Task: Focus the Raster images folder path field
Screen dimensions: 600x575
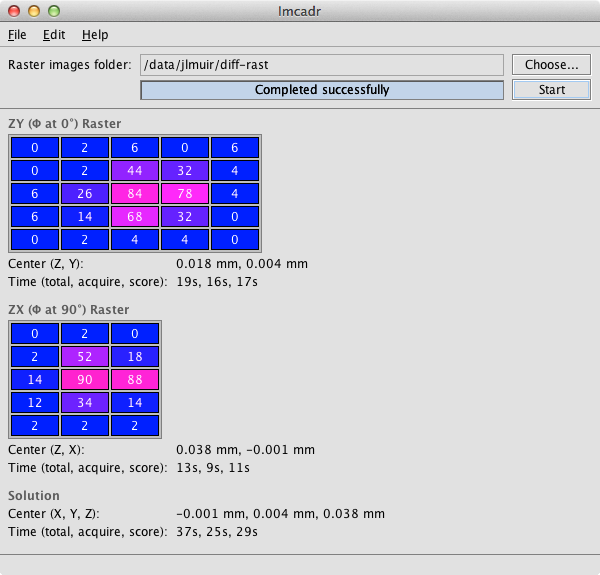Action: [x=322, y=65]
